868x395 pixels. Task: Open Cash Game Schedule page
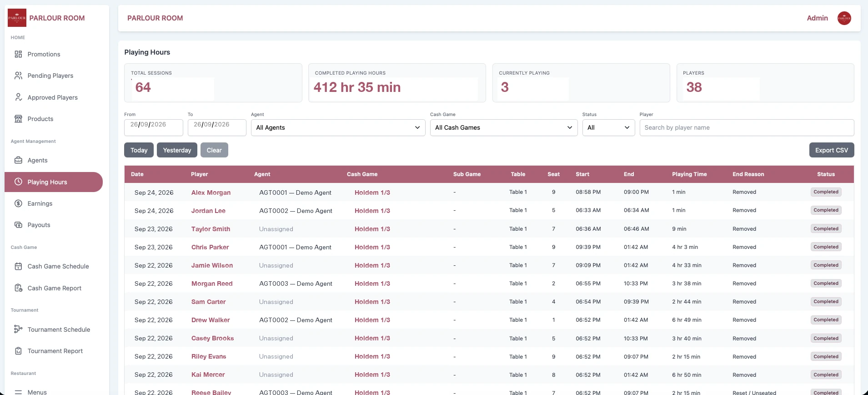coord(58,266)
